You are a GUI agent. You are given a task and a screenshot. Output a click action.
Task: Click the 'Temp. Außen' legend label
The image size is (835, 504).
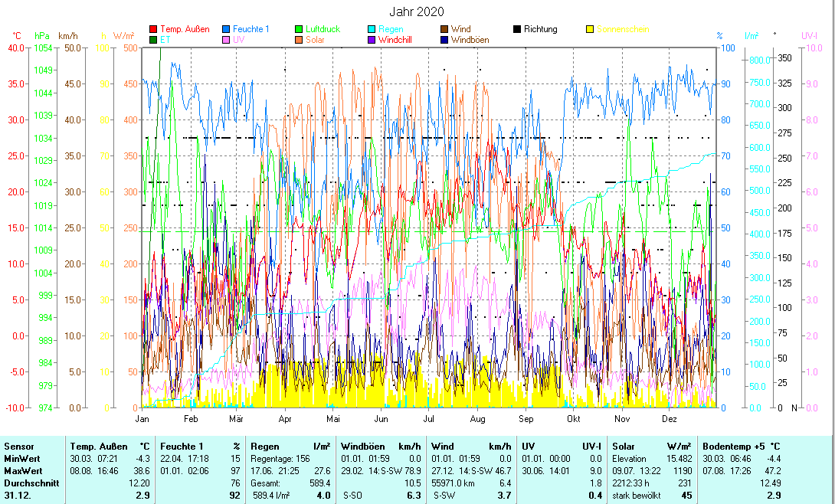coord(185,29)
